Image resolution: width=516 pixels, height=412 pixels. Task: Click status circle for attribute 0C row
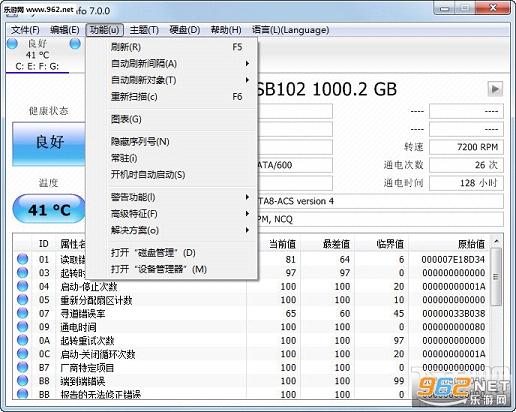pos(22,354)
